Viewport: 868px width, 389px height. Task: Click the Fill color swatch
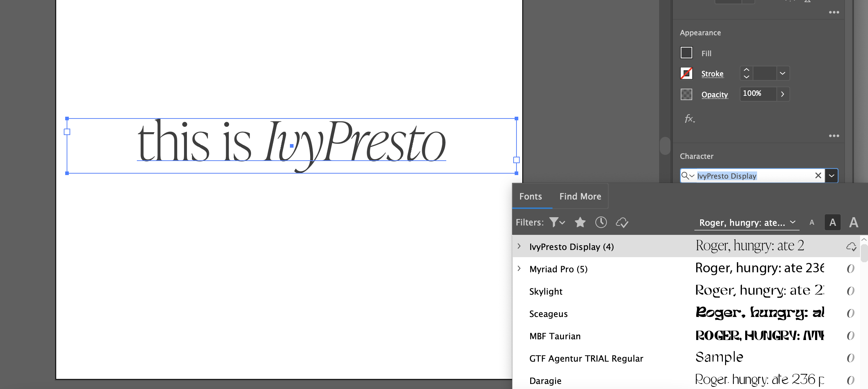pos(686,53)
